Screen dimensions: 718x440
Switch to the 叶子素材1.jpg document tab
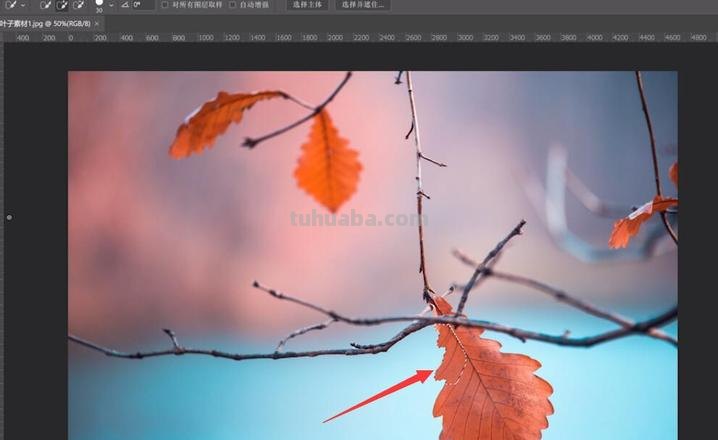click(45, 22)
